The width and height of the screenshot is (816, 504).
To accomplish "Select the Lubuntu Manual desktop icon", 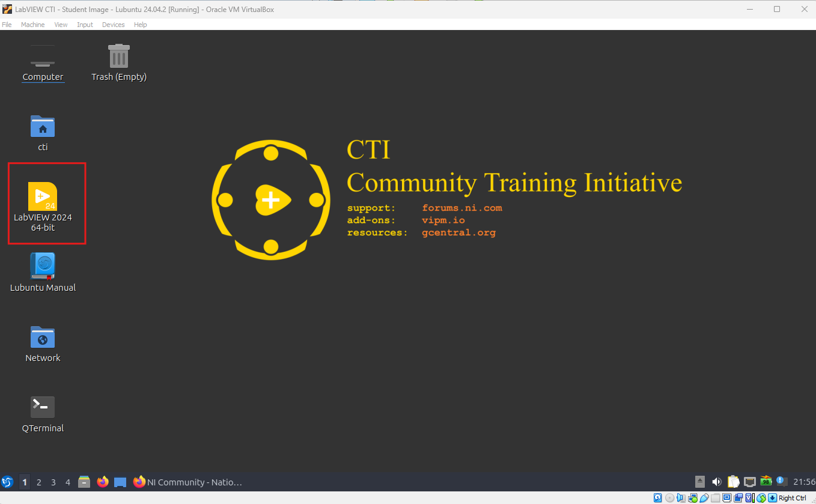I will (x=43, y=273).
